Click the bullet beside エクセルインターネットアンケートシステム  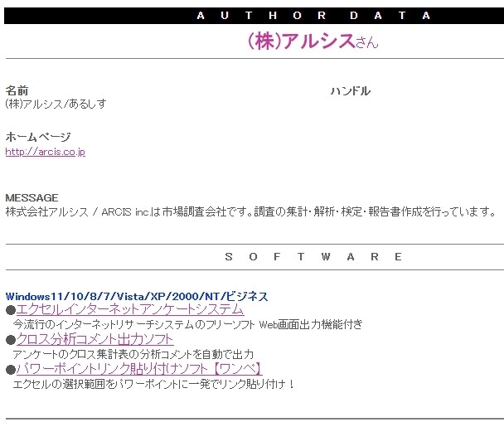[11, 310]
